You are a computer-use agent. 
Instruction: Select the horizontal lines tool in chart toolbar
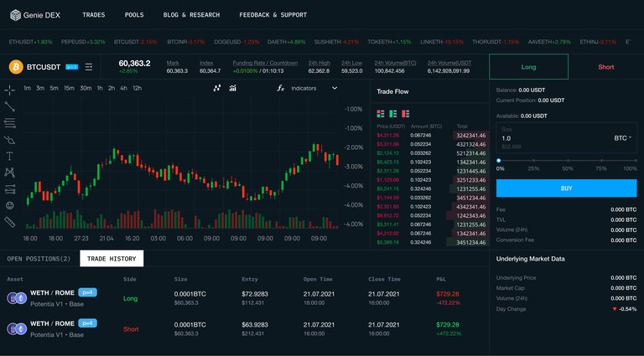pos(10,123)
